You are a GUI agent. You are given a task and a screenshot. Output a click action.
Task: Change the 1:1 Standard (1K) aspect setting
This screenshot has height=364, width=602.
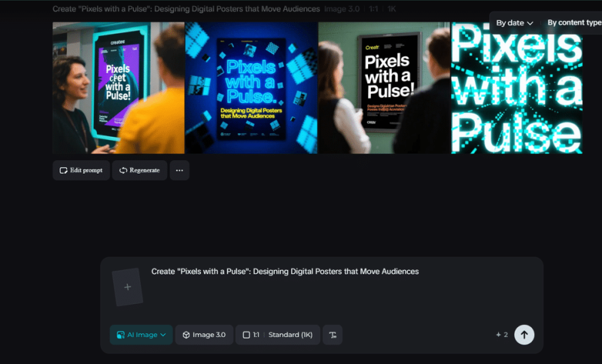pyautogui.click(x=278, y=335)
